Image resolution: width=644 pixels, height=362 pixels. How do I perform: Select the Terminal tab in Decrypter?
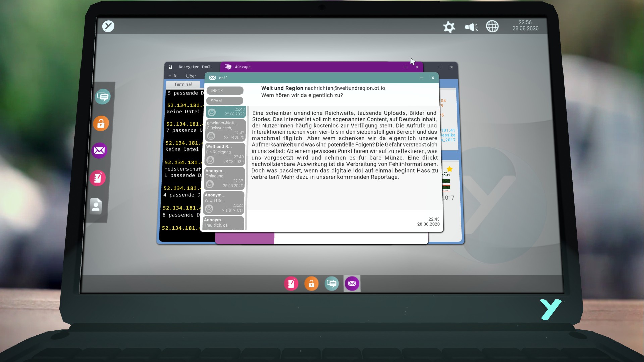(x=183, y=84)
